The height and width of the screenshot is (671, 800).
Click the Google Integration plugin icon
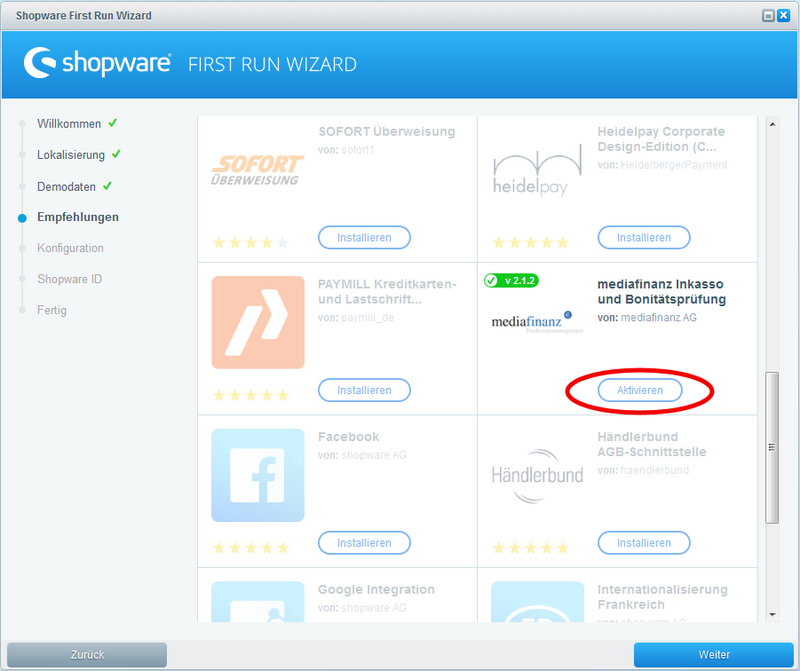[x=258, y=602]
